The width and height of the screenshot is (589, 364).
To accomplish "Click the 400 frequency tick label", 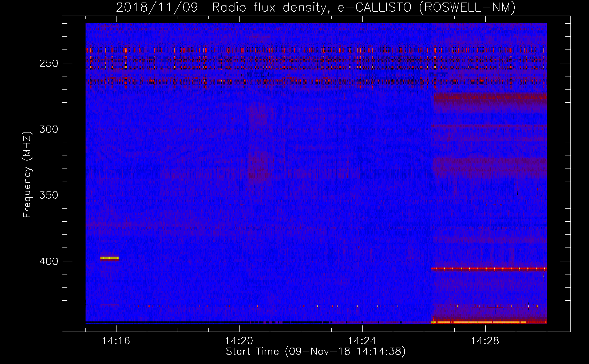I will [49, 261].
